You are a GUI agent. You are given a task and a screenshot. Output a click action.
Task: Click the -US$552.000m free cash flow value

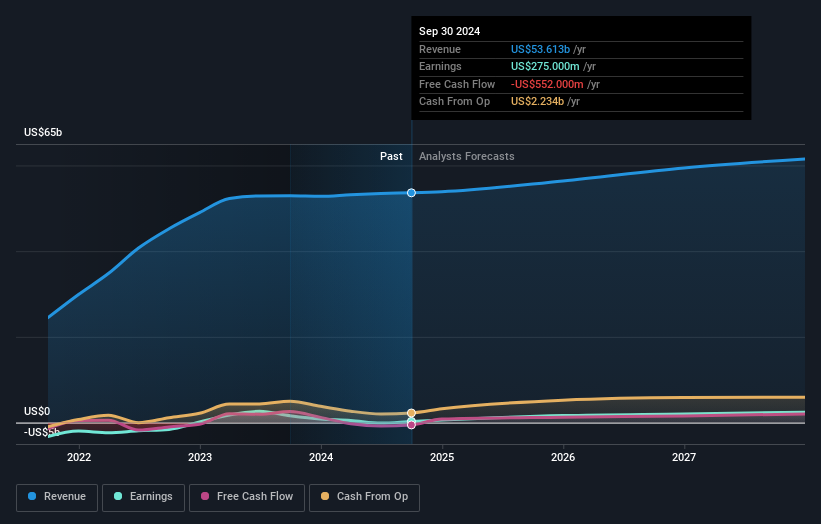pyautogui.click(x=547, y=84)
